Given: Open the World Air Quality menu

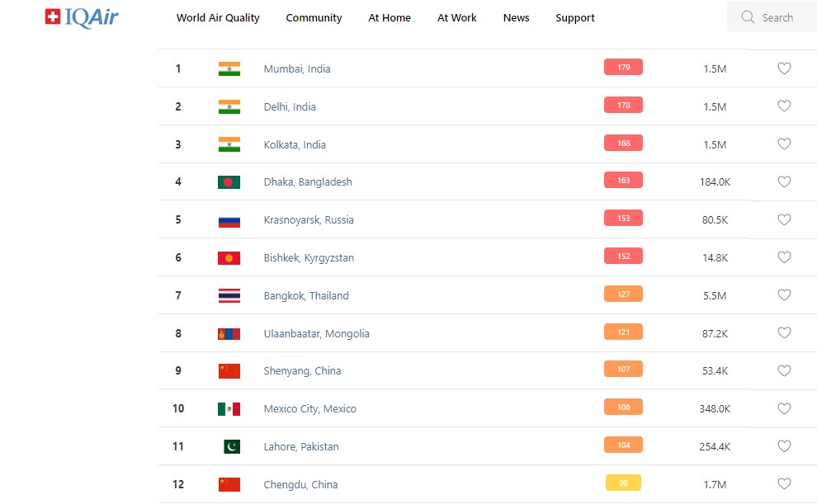Looking at the screenshot, I should [x=218, y=18].
